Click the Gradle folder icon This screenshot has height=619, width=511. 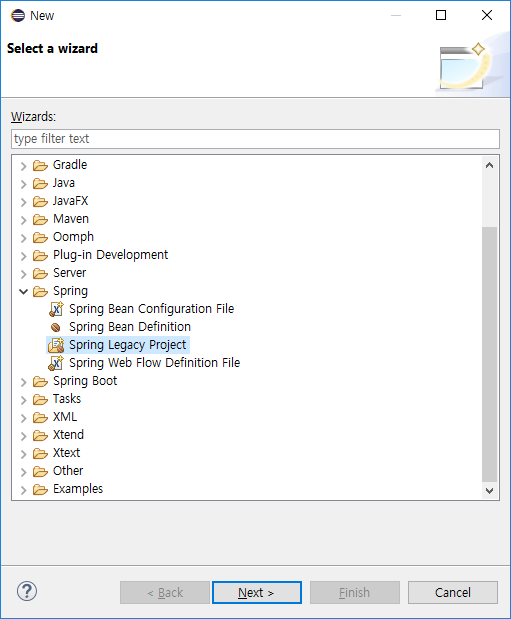pyautogui.click(x=40, y=165)
